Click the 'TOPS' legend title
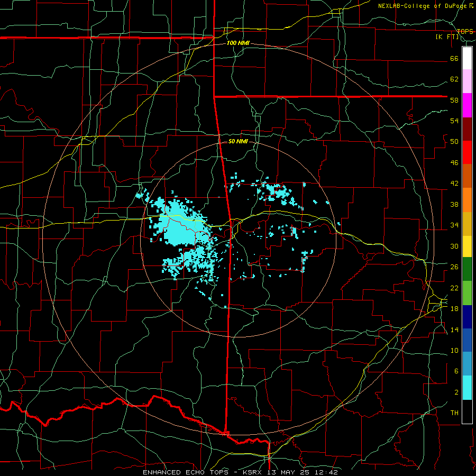This screenshot has width=476, height=476. point(465,31)
